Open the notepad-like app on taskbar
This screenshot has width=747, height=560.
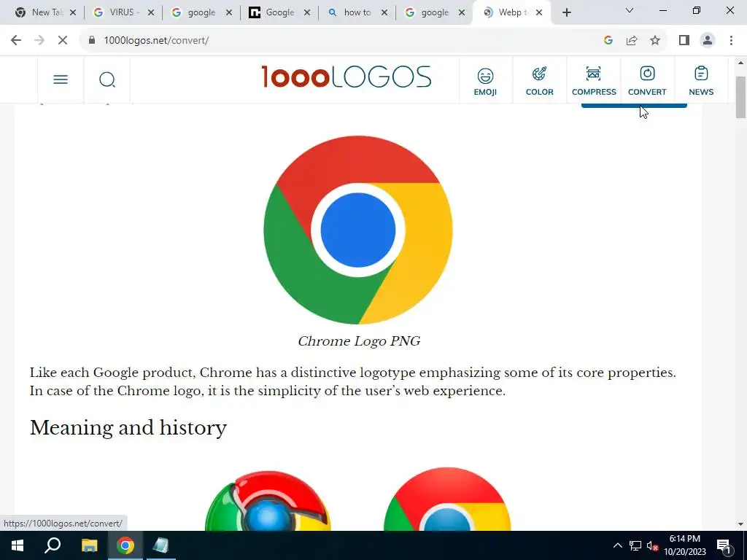(160, 545)
